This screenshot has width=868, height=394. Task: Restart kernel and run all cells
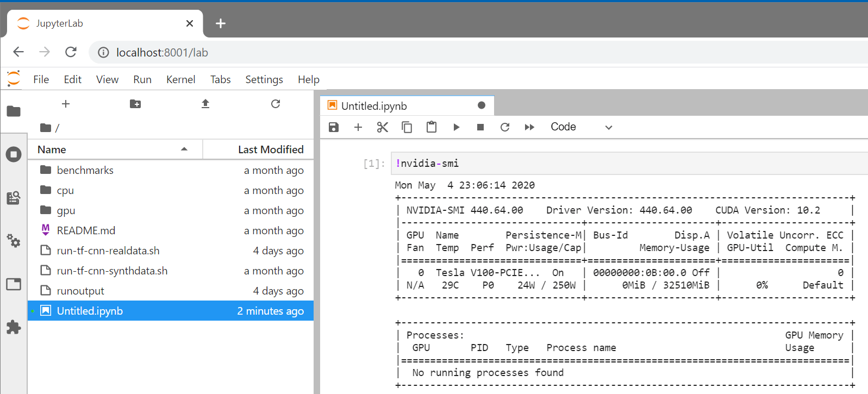click(x=529, y=127)
